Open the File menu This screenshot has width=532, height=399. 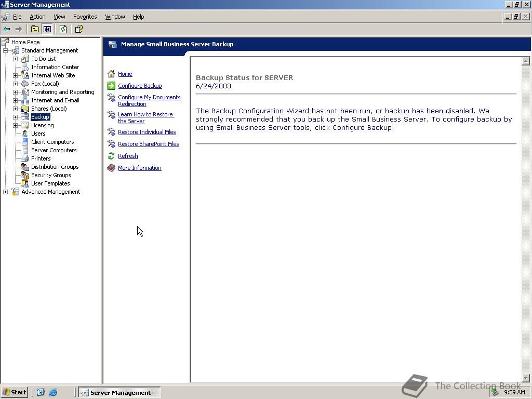[17, 17]
